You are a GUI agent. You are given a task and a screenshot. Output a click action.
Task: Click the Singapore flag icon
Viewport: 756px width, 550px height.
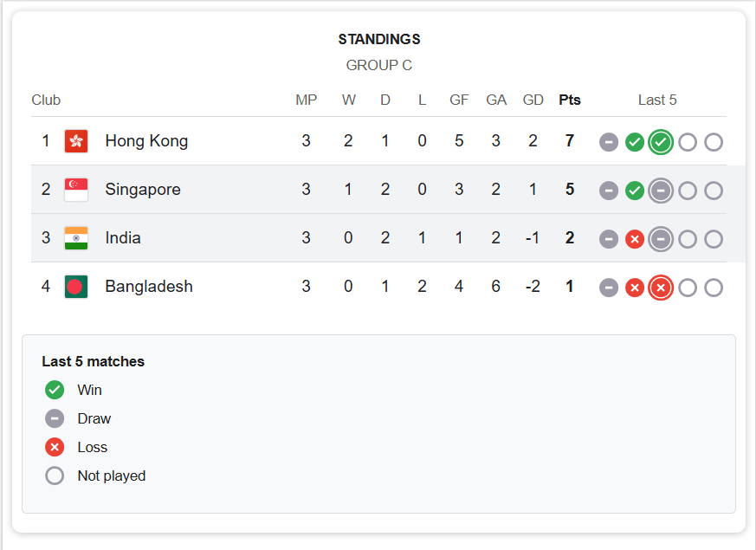pos(75,189)
